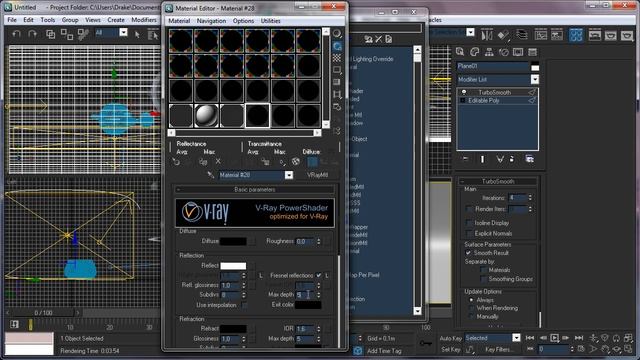Open Utilities menu in Material Editor
640x360 pixels.
click(x=270, y=21)
